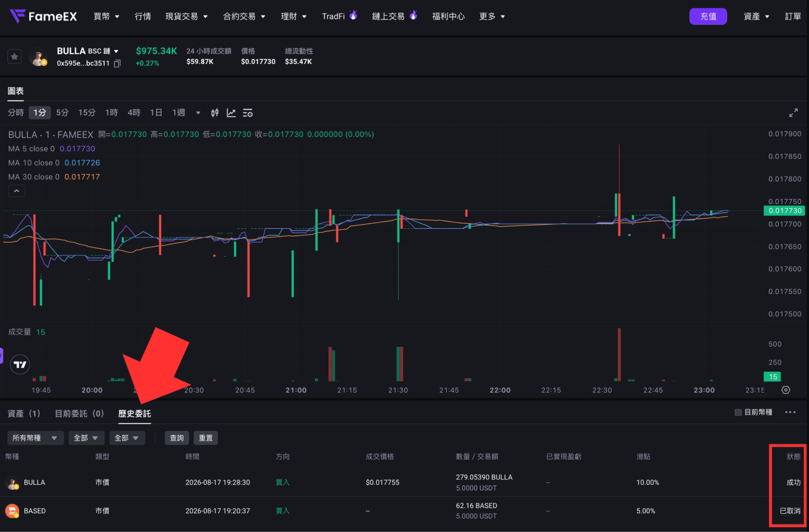
Task: Open 鏈上交易 on-chain trading
Action: tap(388, 17)
